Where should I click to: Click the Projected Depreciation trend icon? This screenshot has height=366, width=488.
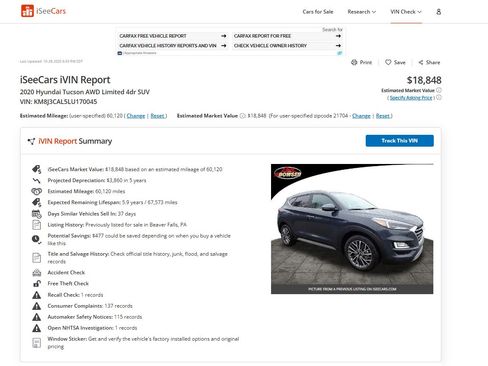click(37, 180)
